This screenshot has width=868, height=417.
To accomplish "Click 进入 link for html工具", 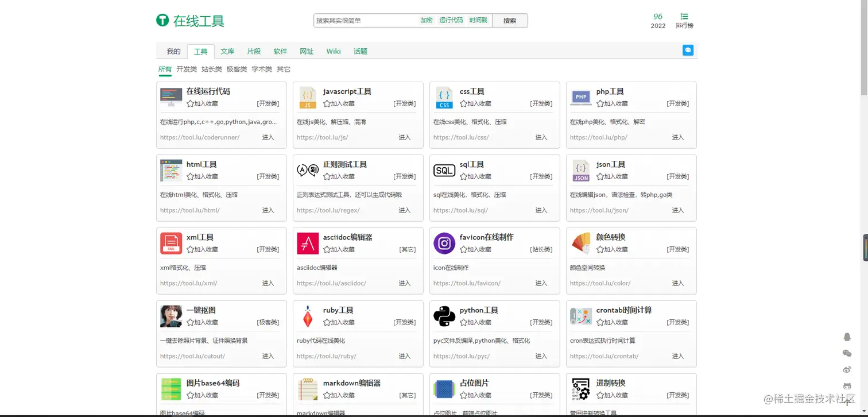I will coord(268,210).
